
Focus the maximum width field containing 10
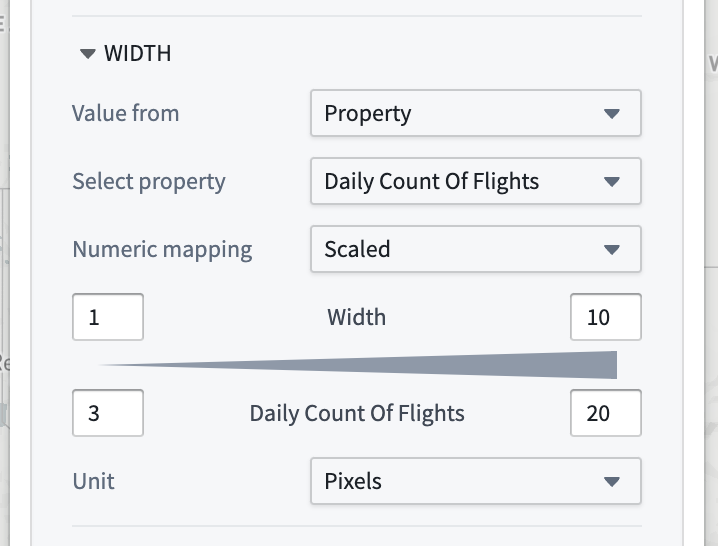click(606, 317)
